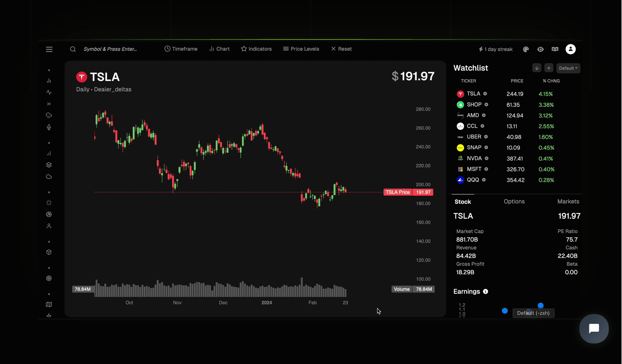This screenshot has width=622, height=364.
Task: Click the small circle toggle beside SHOP ticker
Action: pos(486,105)
